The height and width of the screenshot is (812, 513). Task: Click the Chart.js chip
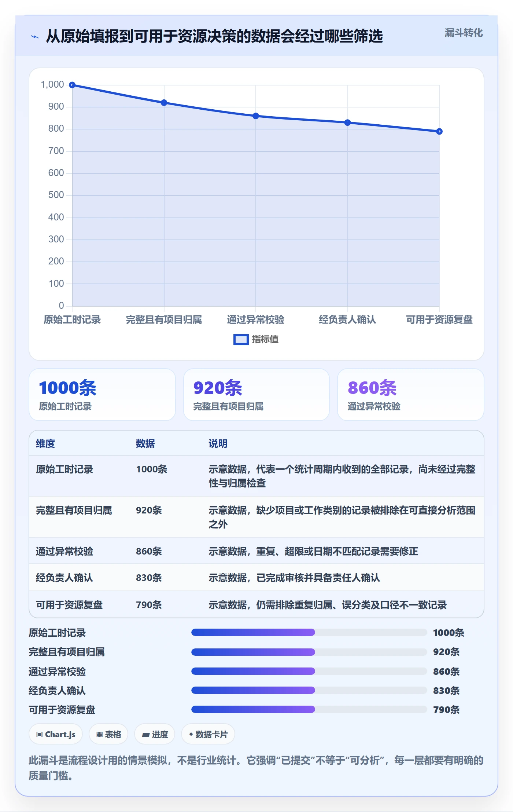(56, 734)
